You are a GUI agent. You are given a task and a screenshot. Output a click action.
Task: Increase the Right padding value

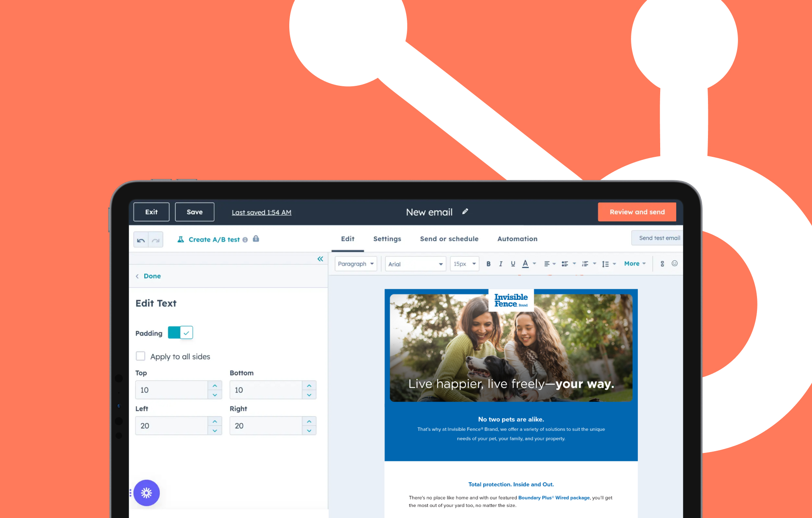pyautogui.click(x=309, y=422)
